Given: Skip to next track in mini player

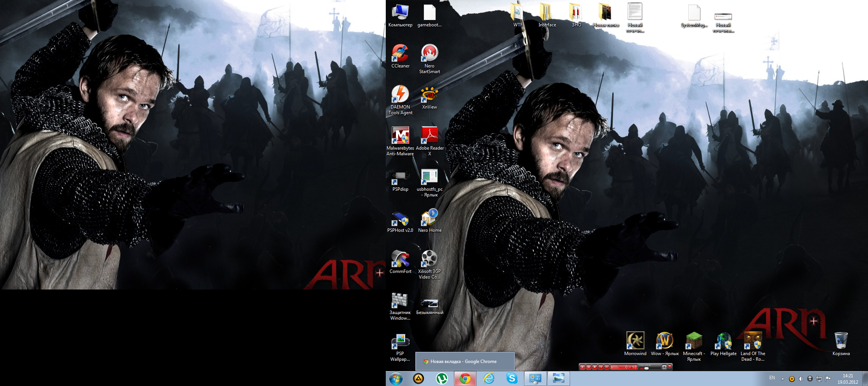Looking at the screenshot, I should (607, 367).
